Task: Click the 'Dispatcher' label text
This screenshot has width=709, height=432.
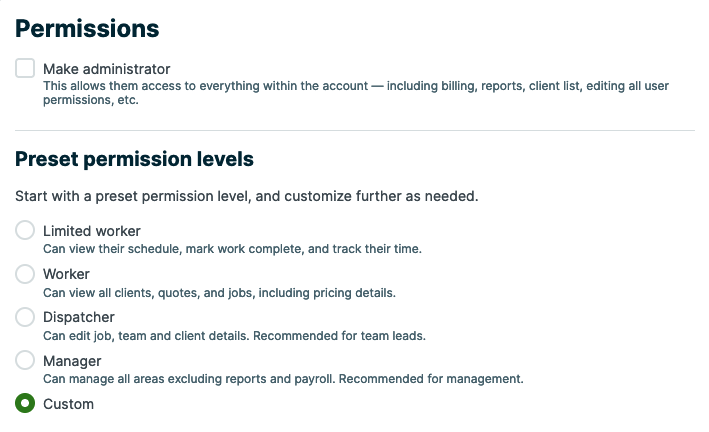Action: (78, 317)
